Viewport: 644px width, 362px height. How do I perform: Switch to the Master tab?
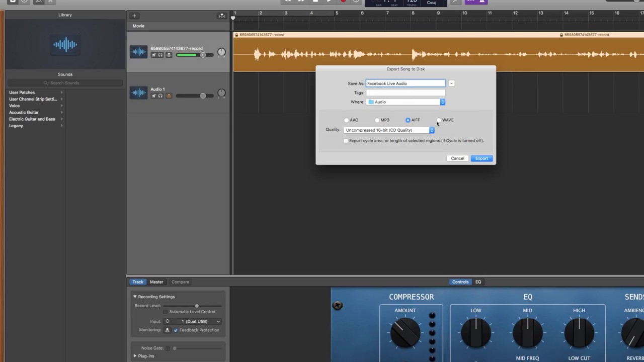click(156, 282)
